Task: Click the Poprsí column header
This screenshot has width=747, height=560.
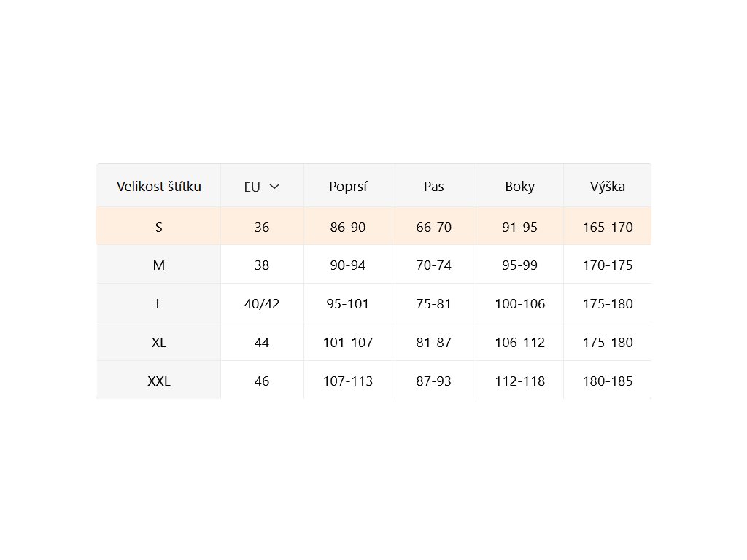Action: [348, 186]
